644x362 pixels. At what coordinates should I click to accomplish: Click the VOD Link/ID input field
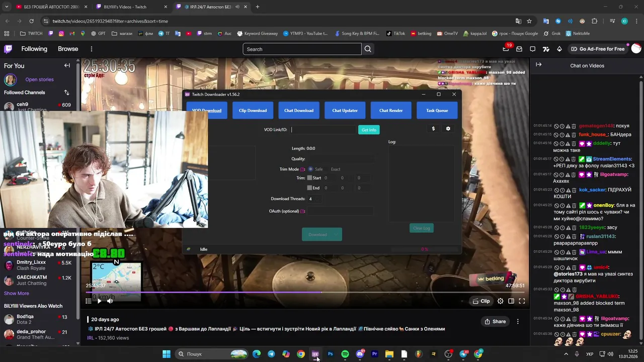pyautogui.click(x=323, y=130)
